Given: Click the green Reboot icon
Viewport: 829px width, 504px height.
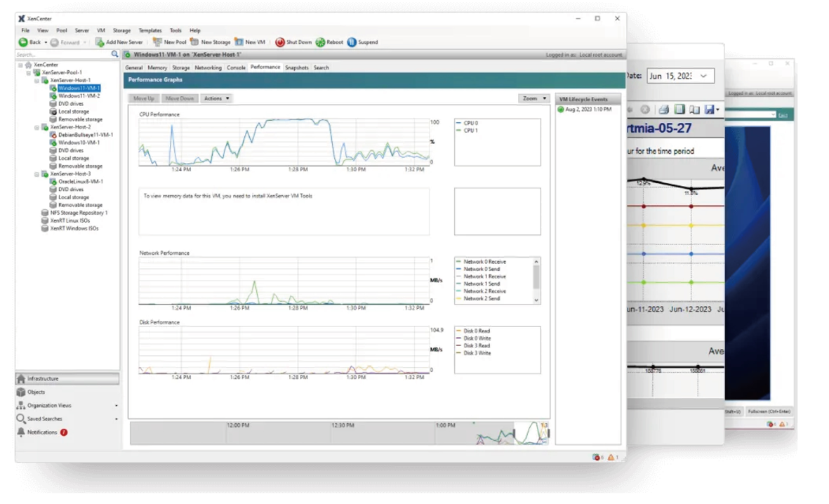Looking at the screenshot, I should click(320, 42).
